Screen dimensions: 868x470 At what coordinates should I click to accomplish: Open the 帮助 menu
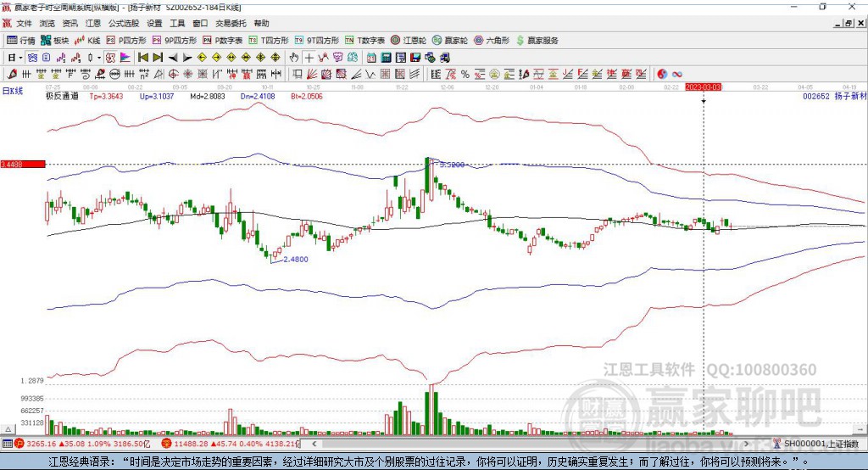pyautogui.click(x=261, y=23)
